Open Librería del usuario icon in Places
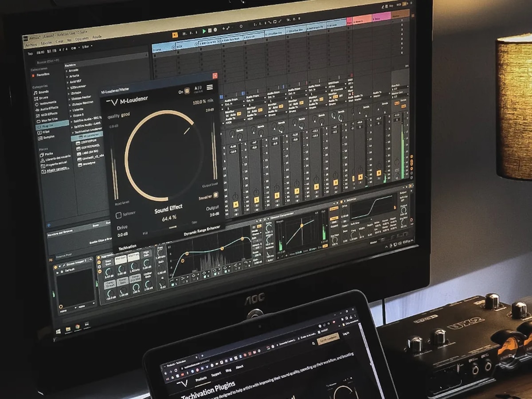Image resolution: width=532 pixels, height=399 pixels. pyautogui.click(x=43, y=160)
